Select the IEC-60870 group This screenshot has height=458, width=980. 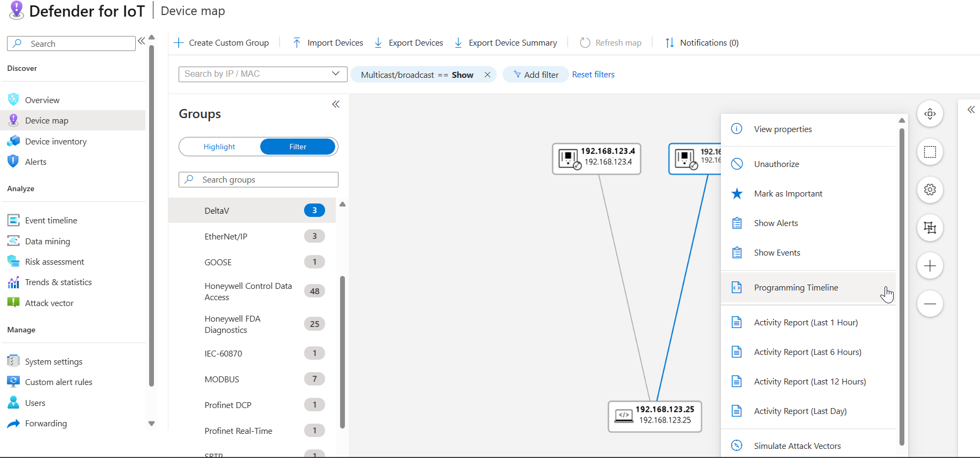[x=252, y=353]
